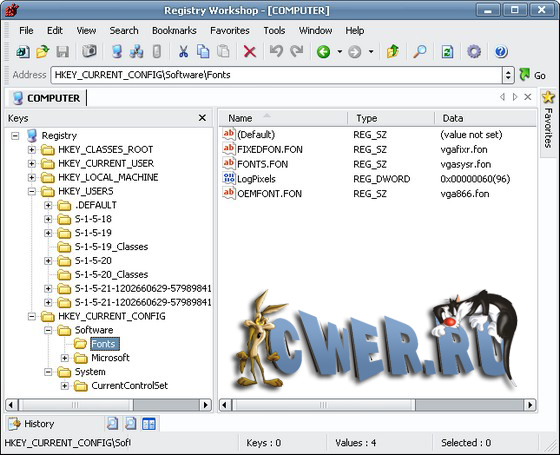Click the scissors cut icon
This screenshot has width=560, height=455.
[x=183, y=52]
